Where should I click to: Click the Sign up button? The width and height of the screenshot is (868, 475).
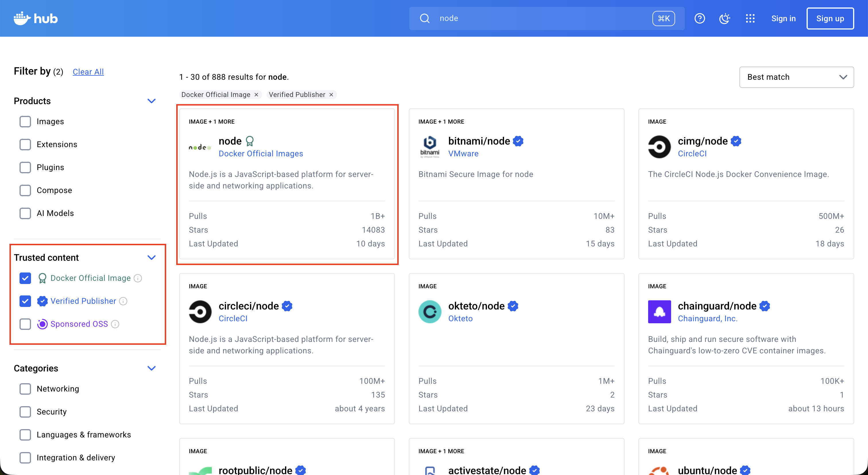[830, 19]
